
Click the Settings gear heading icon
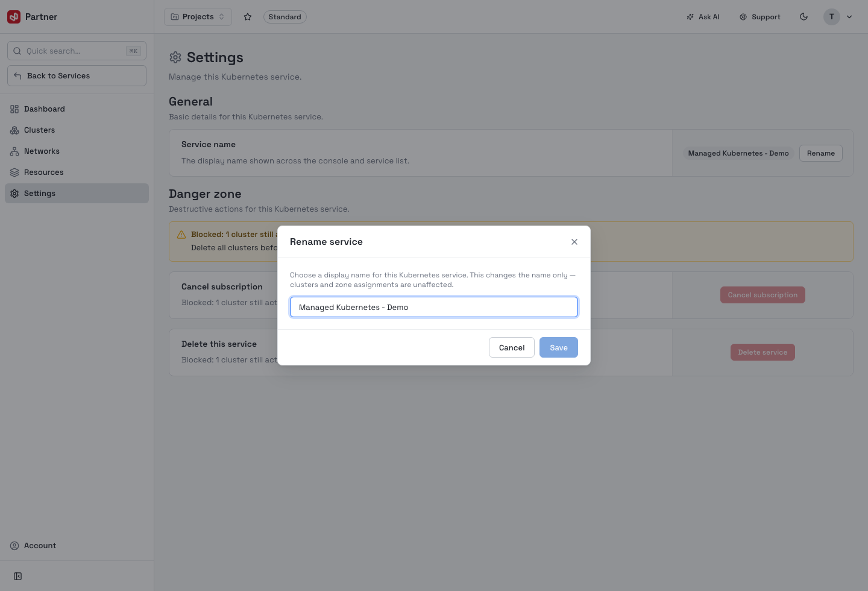175,57
